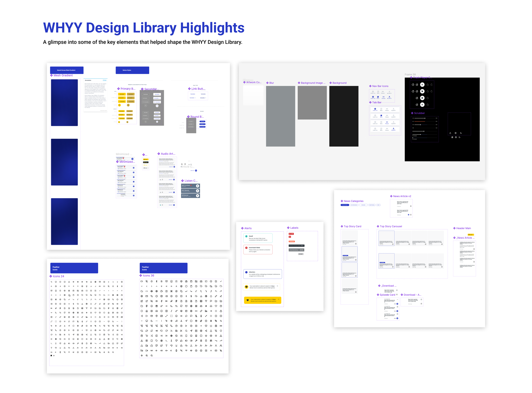532x393 pixels.
Task: Click the blue info icon on the Attention alert
Action: coord(246,272)
